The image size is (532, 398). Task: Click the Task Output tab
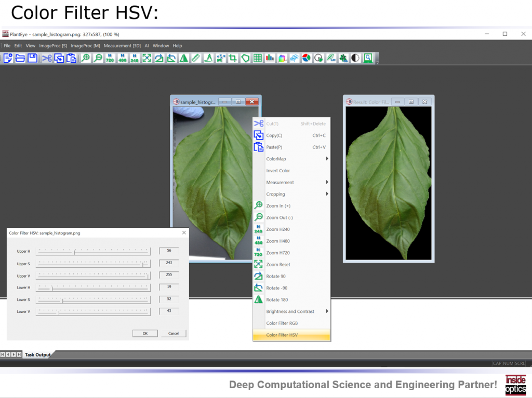tap(38, 355)
